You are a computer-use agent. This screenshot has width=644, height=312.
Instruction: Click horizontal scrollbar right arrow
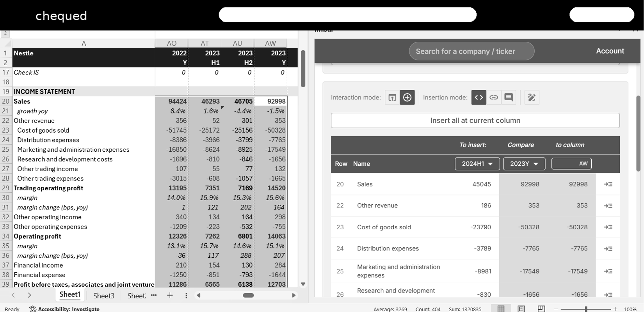pyautogui.click(x=294, y=295)
